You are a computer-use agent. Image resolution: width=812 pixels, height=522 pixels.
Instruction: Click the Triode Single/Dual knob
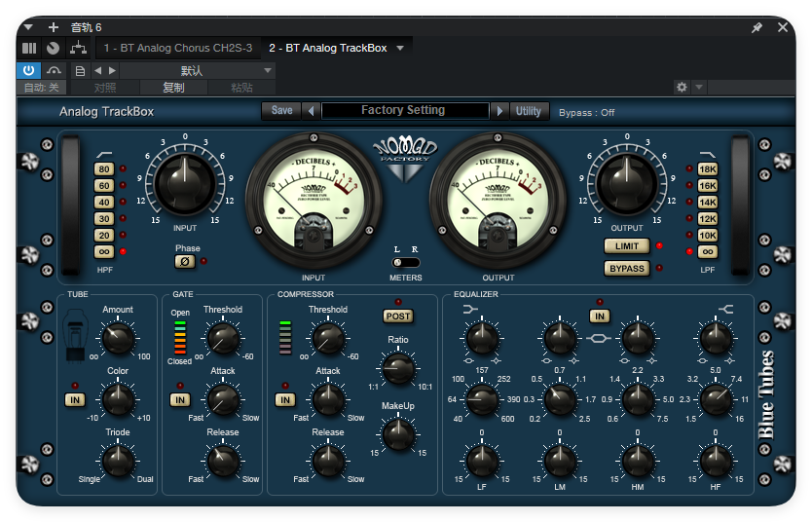tap(118, 461)
